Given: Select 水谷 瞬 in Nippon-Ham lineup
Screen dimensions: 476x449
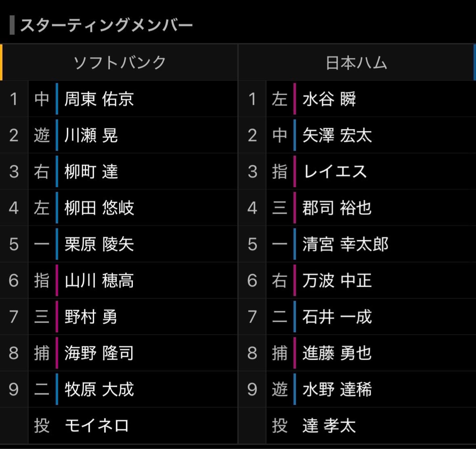Looking at the screenshot, I should tap(329, 99).
